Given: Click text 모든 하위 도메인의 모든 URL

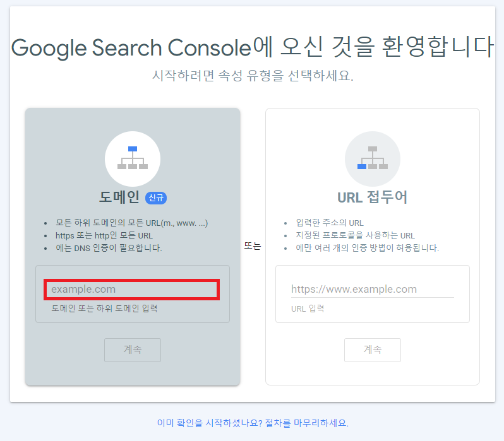Looking at the screenshot, I should 132,223.
